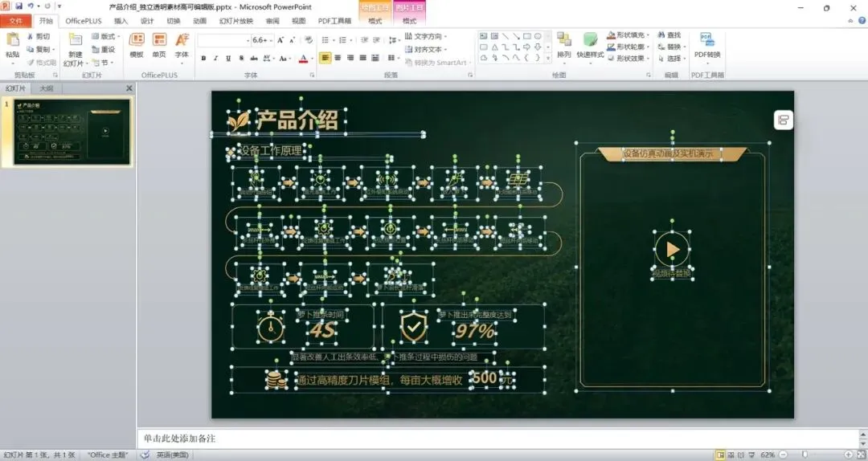Image resolution: width=868 pixels, height=461 pixels.
Task: Decrease list indent level
Action: pos(364,40)
